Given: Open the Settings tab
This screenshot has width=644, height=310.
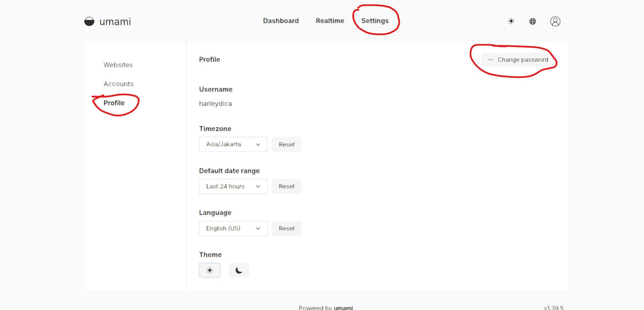Looking at the screenshot, I should click(375, 21).
